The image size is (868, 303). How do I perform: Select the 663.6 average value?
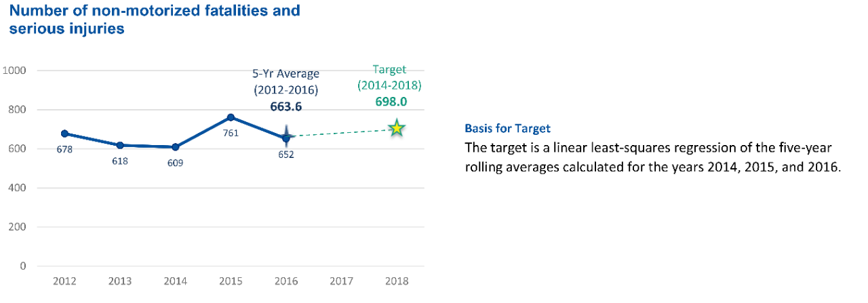point(285,106)
